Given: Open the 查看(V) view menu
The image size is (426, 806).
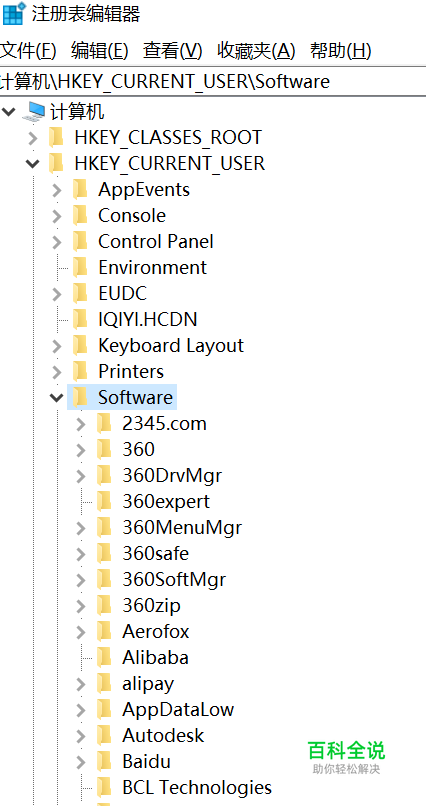Looking at the screenshot, I should point(173,51).
